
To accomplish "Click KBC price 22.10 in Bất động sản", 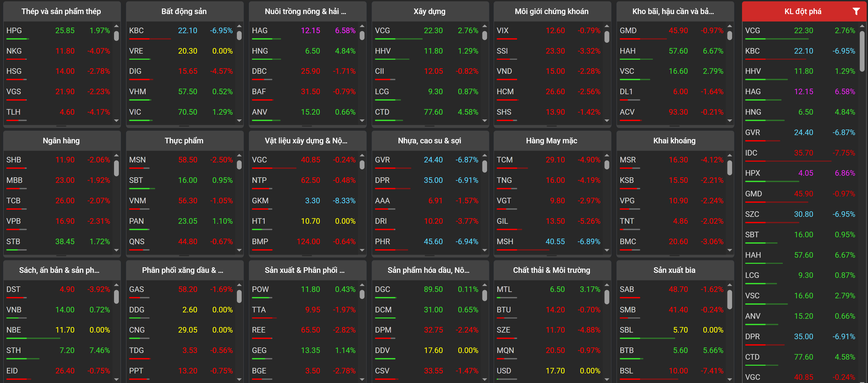I will (187, 31).
